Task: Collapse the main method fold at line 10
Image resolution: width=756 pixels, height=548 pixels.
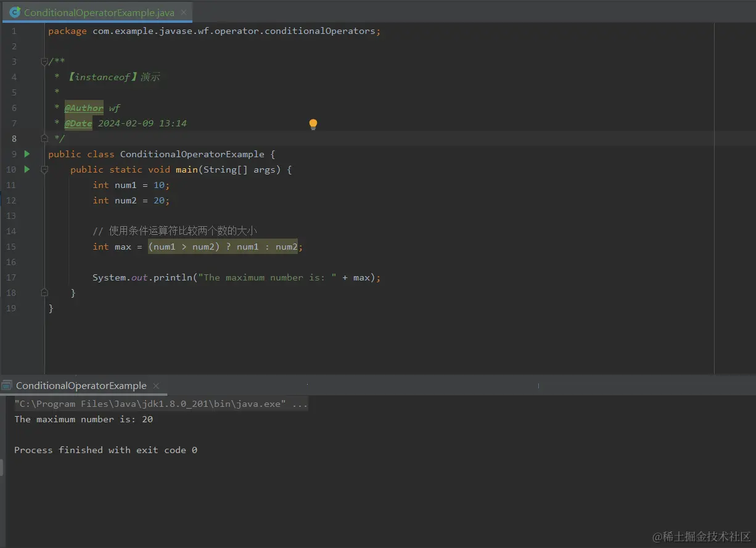Action: click(x=44, y=170)
